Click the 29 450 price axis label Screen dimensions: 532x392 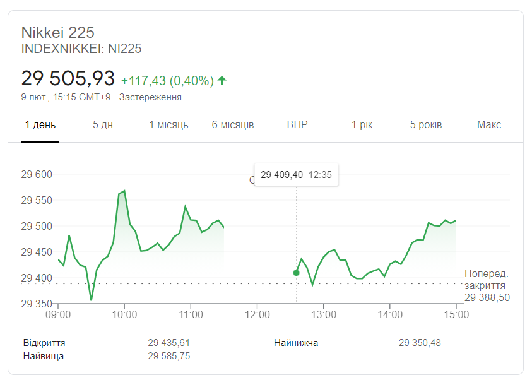[37, 252]
